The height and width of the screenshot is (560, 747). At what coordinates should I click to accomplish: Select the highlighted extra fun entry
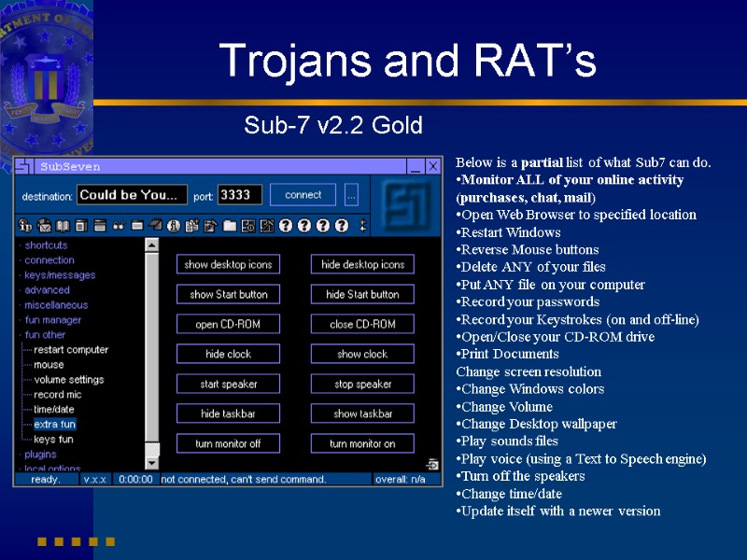coord(54,425)
